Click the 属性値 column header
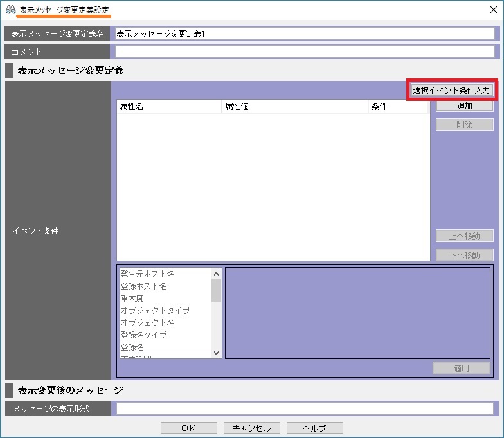The height and width of the screenshot is (438, 504). coord(294,107)
